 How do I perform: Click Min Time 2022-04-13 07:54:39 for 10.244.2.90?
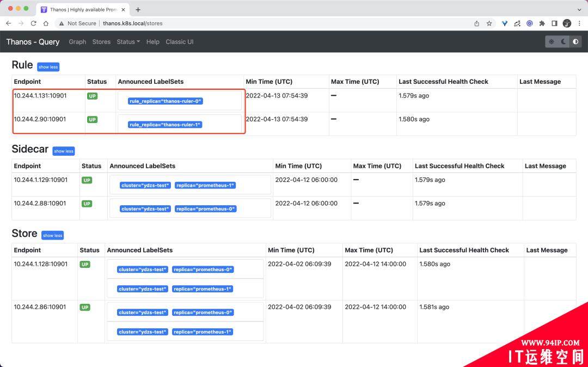(277, 119)
